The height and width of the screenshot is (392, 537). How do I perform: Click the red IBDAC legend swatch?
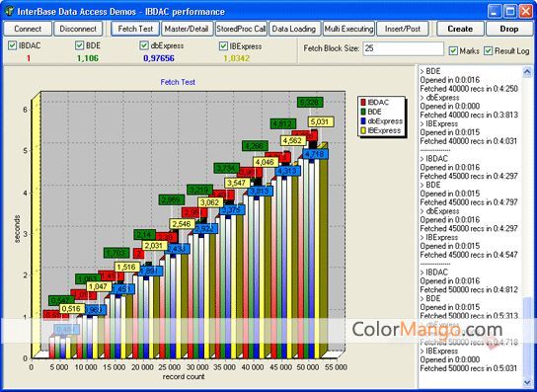[363, 102]
